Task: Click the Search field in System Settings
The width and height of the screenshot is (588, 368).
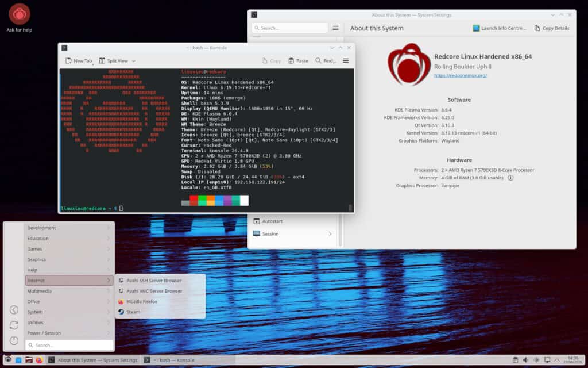Action: tap(290, 28)
